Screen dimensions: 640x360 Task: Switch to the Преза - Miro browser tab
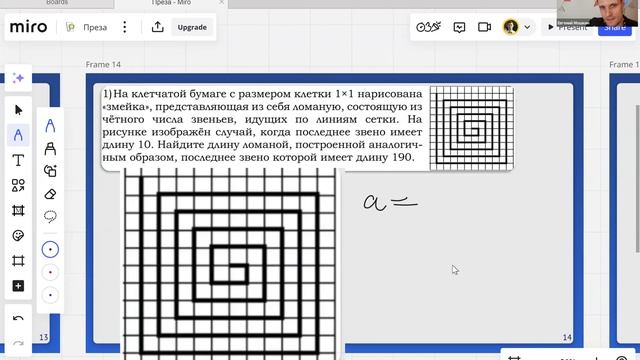pos(171,3)
